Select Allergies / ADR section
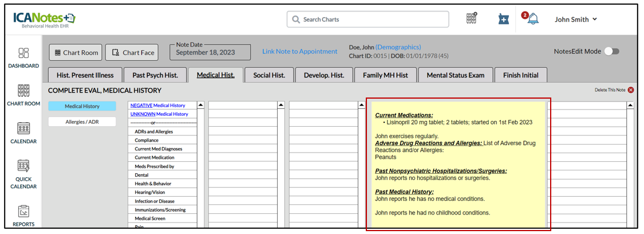644x234 pixels. (82, 122)
